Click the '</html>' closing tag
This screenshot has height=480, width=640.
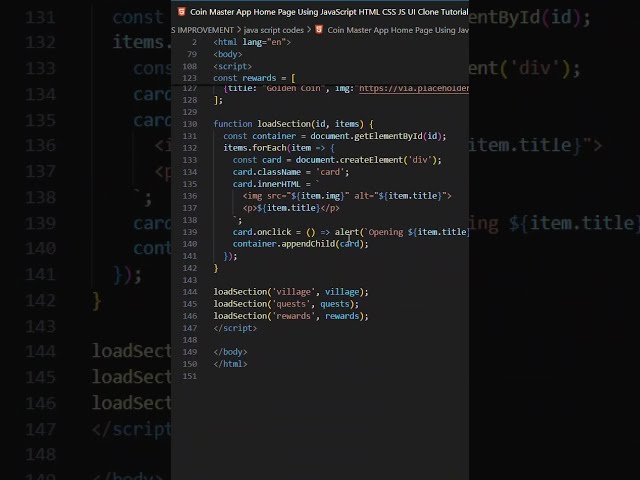coord(230,364)
